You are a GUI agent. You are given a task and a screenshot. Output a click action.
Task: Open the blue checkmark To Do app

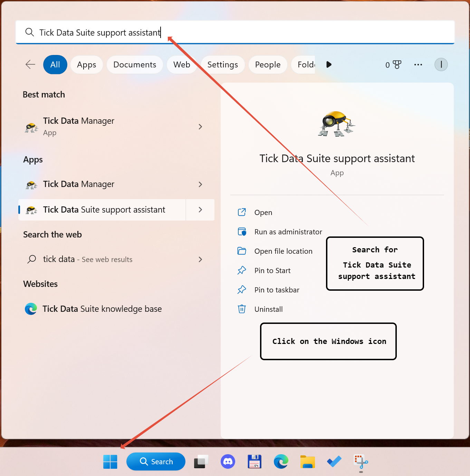334,461
